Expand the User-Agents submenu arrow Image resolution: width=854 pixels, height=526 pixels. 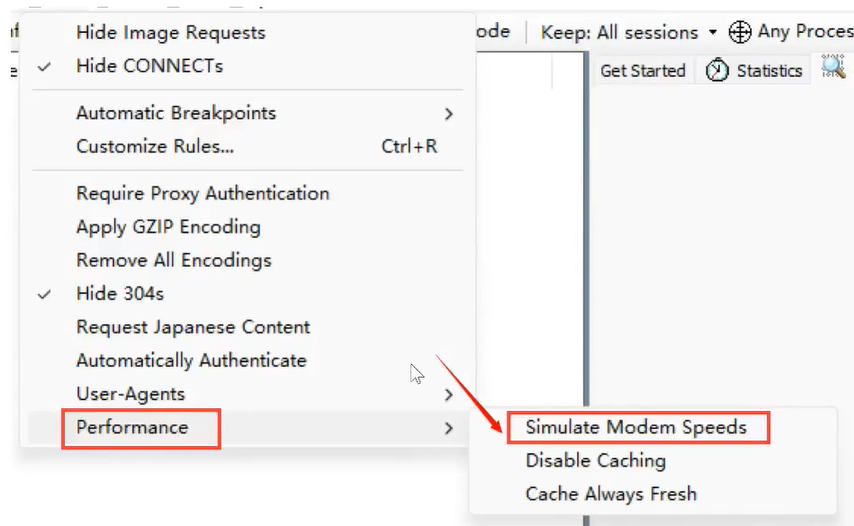coord(448,394)
